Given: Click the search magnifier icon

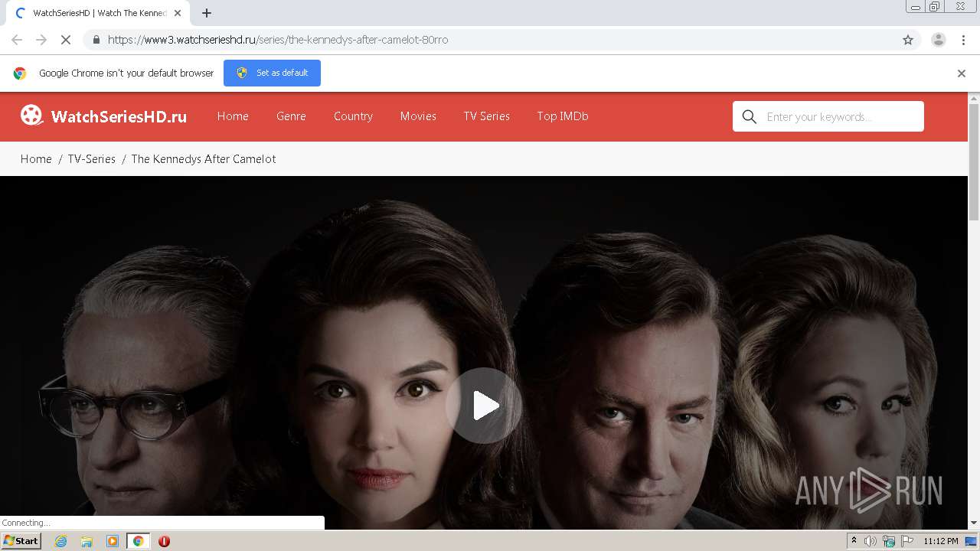Looking at the screenshot, I should (x=750, y=116).
